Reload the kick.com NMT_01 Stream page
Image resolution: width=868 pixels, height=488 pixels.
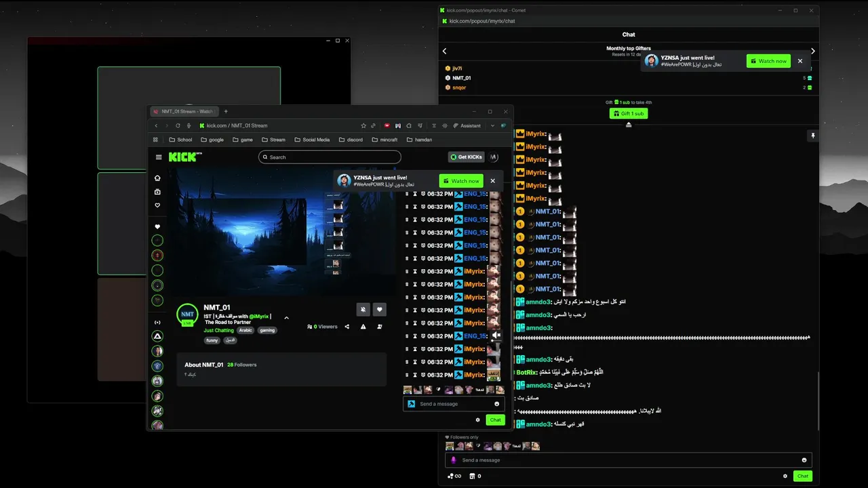click(x=178, y=125)
